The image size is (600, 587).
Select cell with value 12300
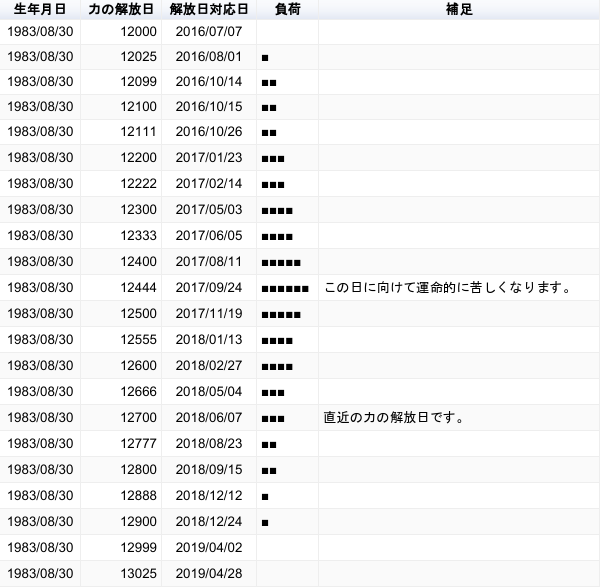coord(121,209)
